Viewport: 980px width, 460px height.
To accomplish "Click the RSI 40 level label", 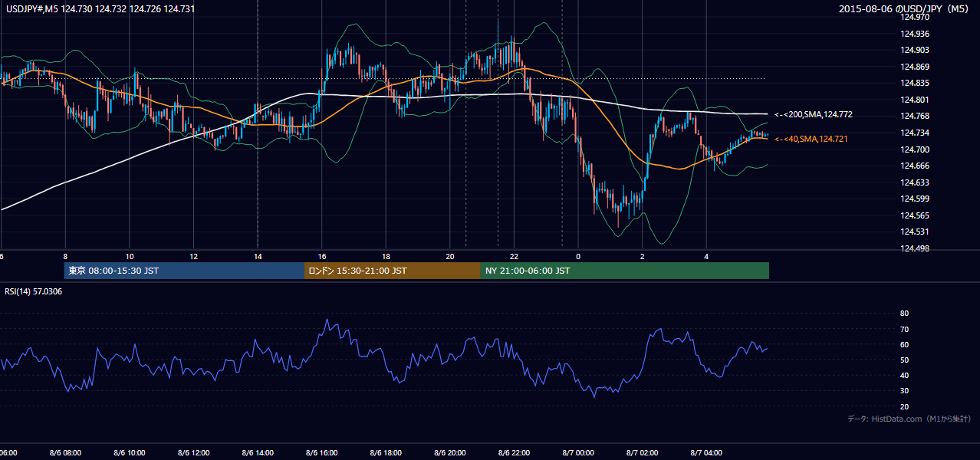I will [904, 375].
